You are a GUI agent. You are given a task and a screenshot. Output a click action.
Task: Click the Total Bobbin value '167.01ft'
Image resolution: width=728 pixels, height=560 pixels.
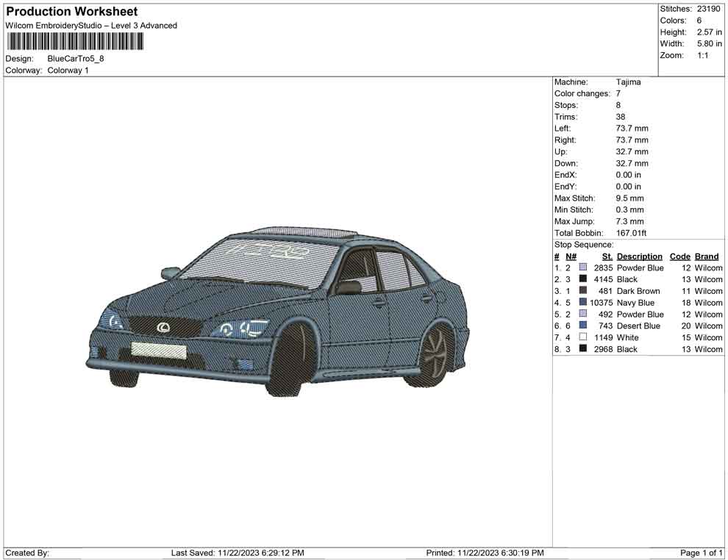pyautogui.click(x=632, y=233)
